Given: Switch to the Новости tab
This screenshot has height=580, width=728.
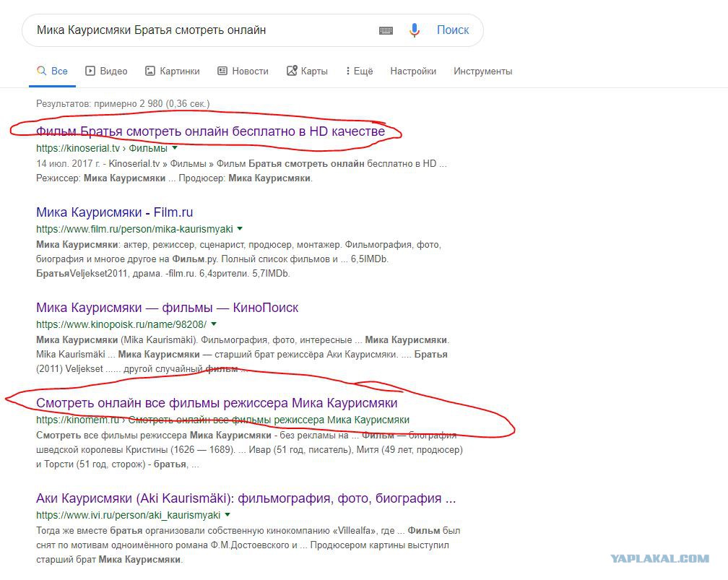Looking at the screenshot, I should click(243, 71).
